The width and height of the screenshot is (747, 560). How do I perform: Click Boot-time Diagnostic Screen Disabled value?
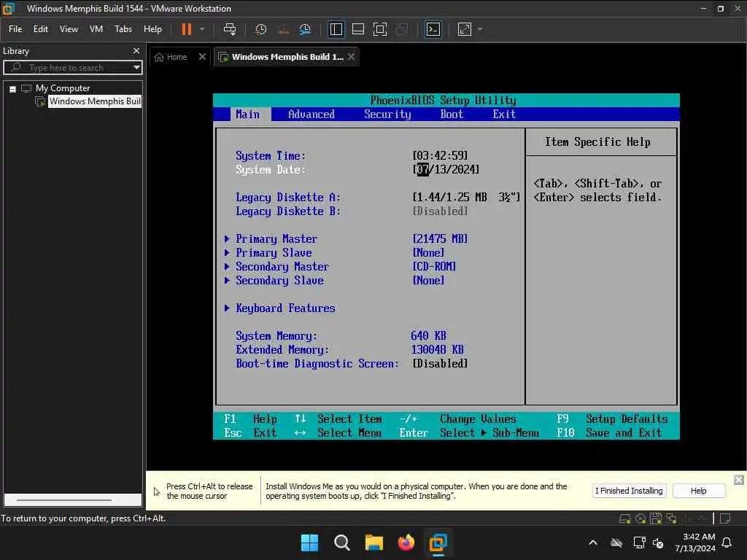point(440,363)
